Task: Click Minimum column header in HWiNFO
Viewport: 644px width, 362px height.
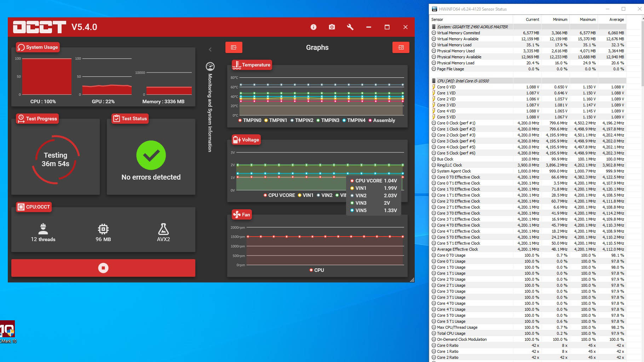Action: [555, 19]
